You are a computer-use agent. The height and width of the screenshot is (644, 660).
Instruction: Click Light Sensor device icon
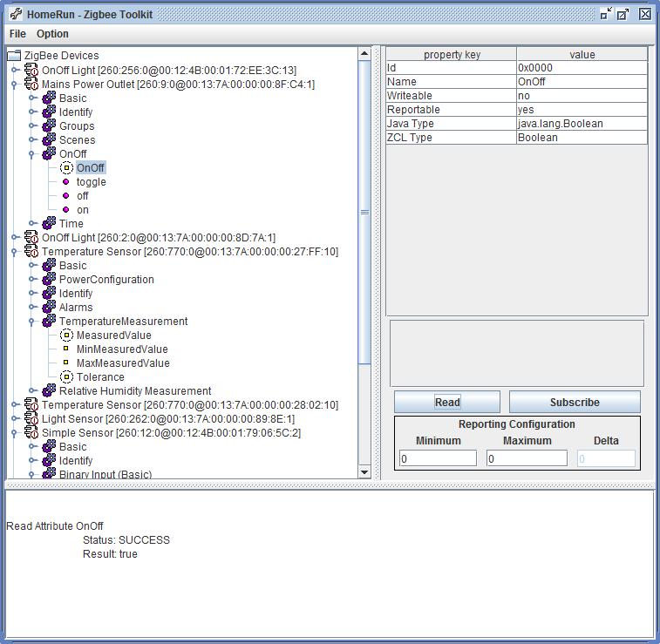point(31,418)
